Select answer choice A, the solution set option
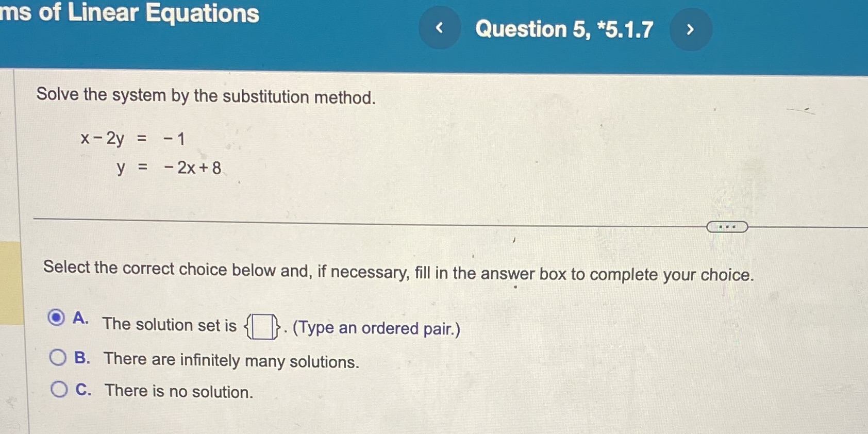This screenshot has height=434, width=868. 58,320
